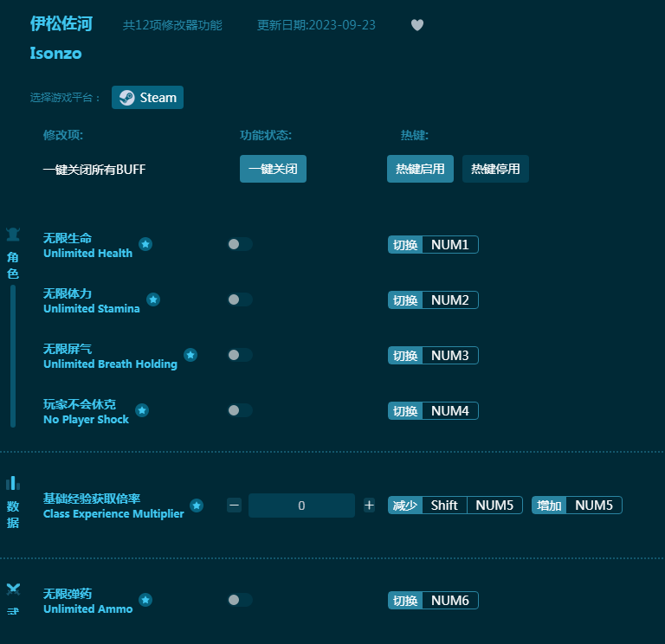This screenshot has height=644, width=665.
Task: Decrease Class Experience Multiplier with minus button
Action: [x=234, y=506]
